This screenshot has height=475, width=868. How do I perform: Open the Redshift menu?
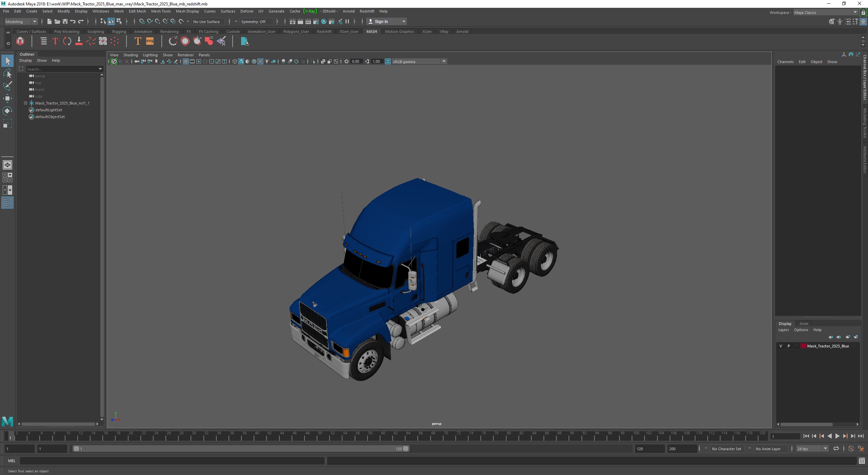point(367,11)
